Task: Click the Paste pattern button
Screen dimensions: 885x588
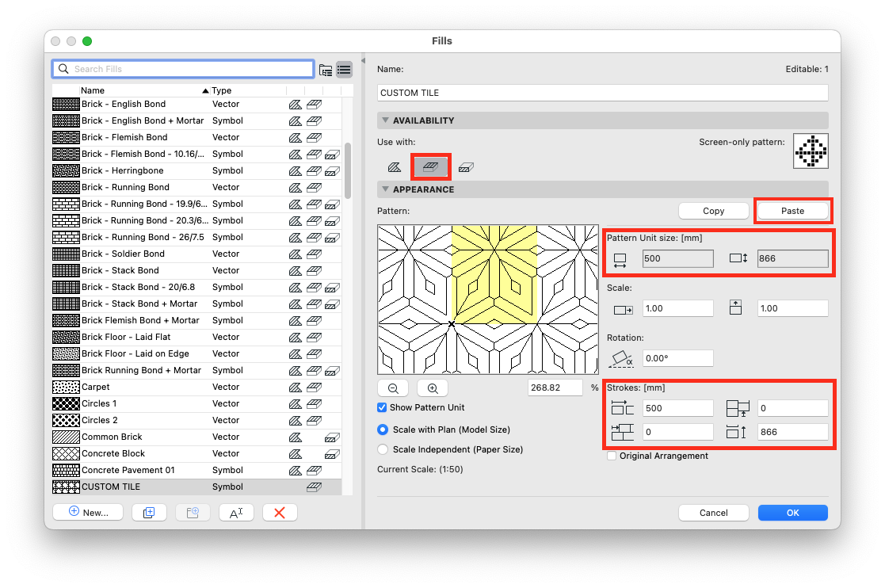Action: 792,211
